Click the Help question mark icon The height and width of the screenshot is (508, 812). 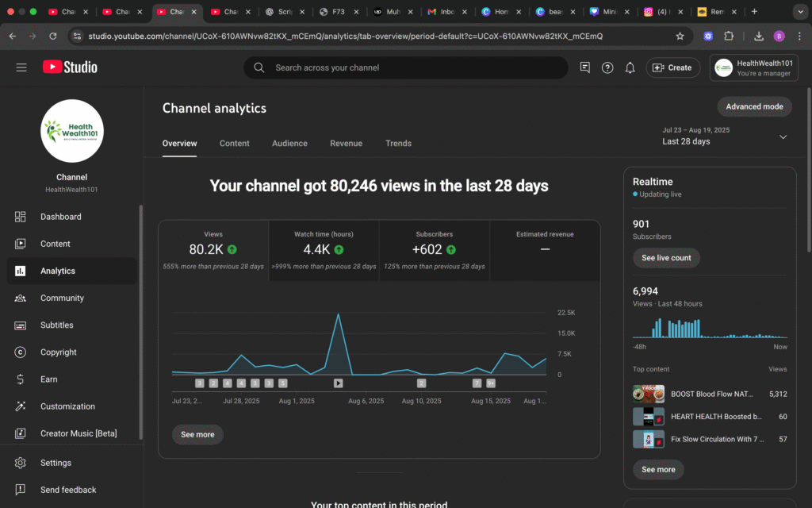point(607,67)
